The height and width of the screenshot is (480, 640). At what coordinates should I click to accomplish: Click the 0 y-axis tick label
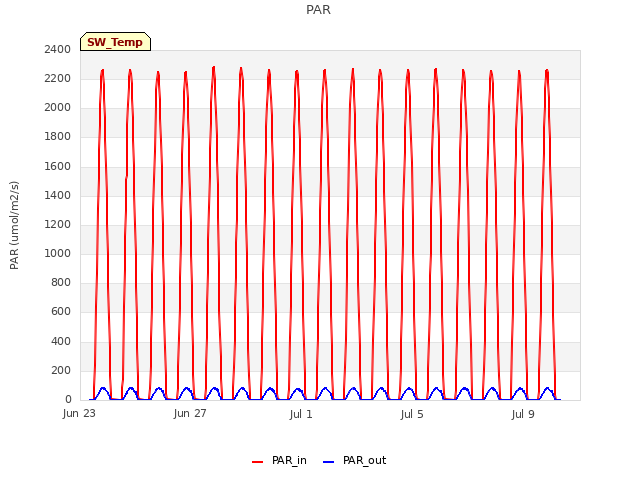coord(68,400)
